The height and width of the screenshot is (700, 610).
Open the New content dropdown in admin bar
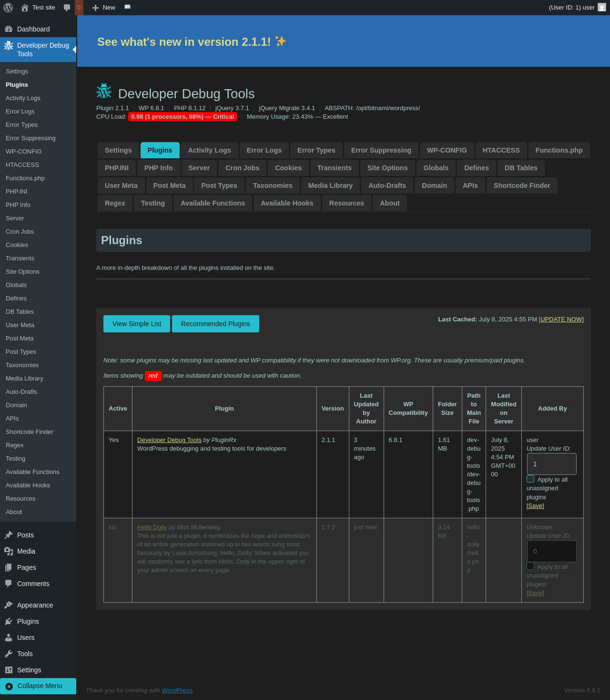point(104,8)
